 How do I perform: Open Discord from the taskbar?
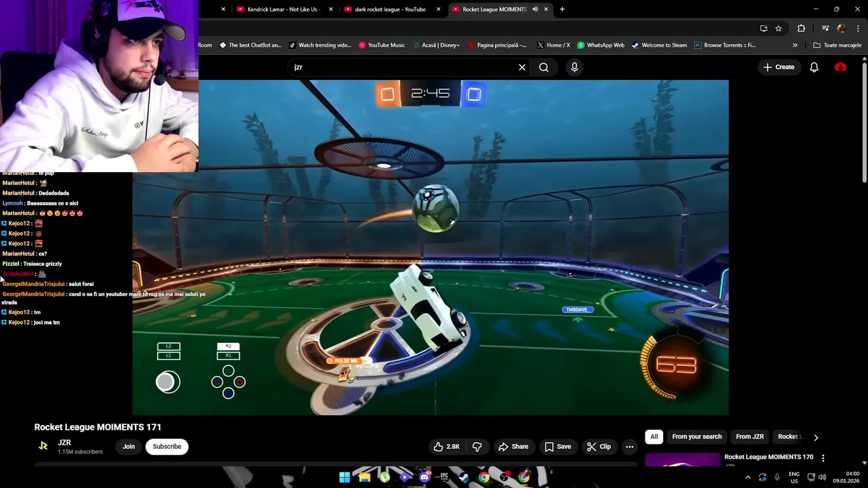(425, 477)
